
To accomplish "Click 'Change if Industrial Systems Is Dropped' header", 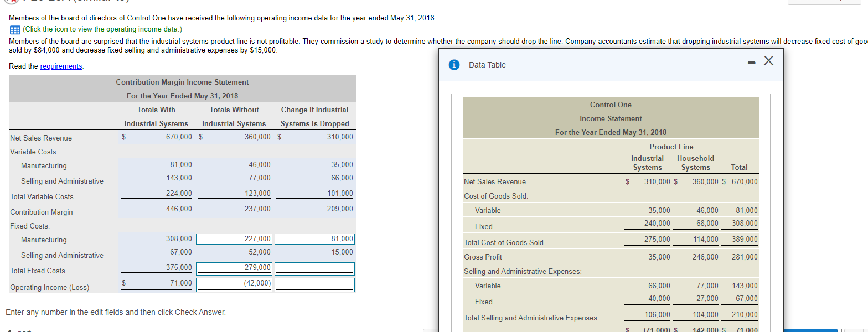I will [x=314, y=117].
